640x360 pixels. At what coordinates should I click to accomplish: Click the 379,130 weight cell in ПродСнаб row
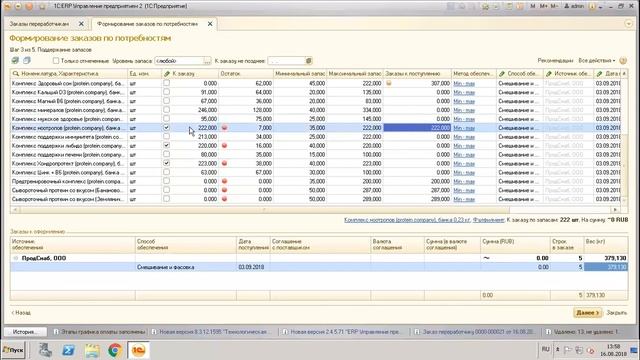[x=606, y=258]
